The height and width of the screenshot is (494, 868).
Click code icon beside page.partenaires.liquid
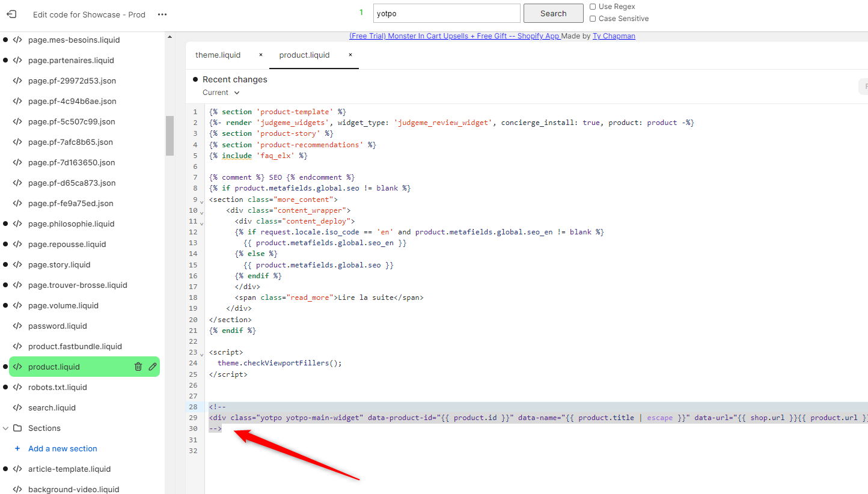coord(17,60)
